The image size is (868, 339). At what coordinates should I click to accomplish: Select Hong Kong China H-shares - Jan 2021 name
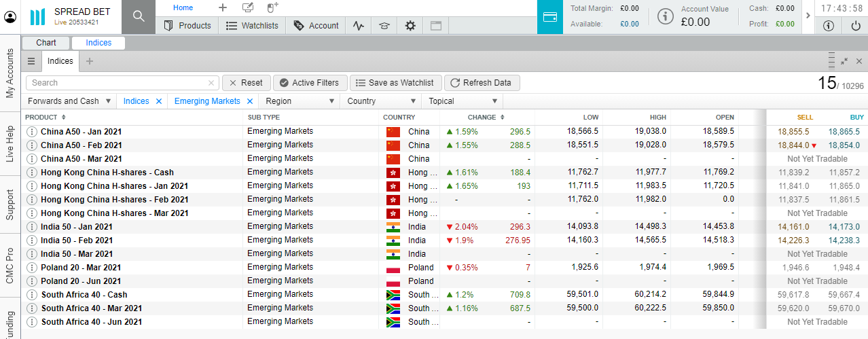(x=114, y=186)
